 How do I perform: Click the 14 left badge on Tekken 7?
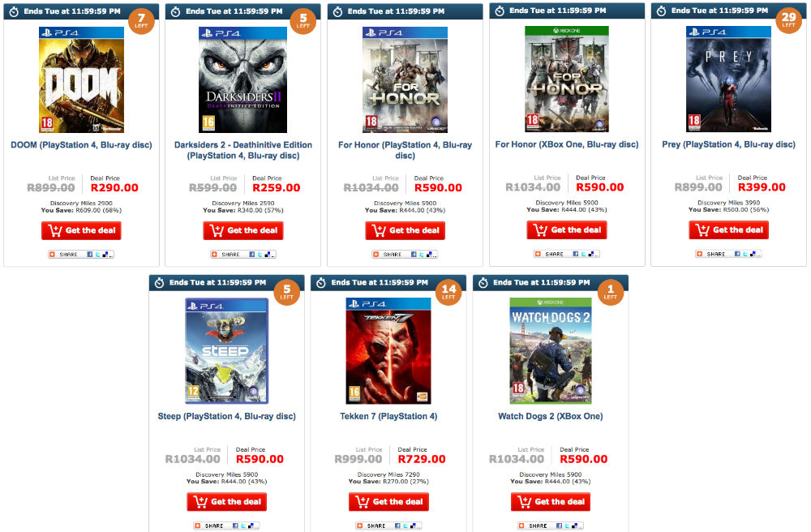tap(448, 292)
